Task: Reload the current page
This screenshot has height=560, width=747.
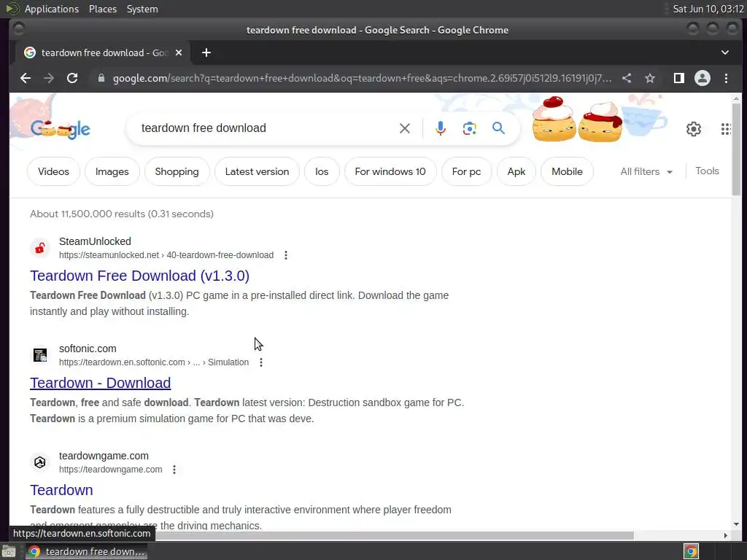Action: (x=72, y=78)
